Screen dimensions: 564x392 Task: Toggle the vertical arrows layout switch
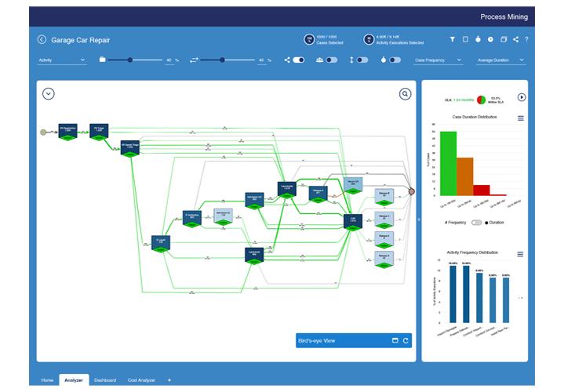click(362, 60)
